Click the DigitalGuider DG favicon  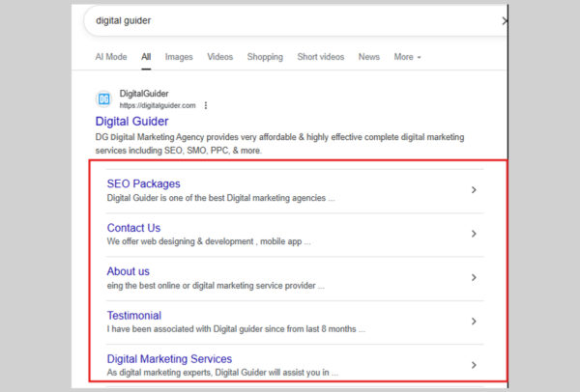tap(104, 99)
